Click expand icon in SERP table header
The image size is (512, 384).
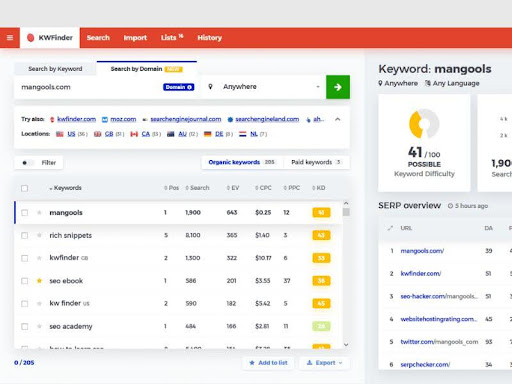point(390,228)
